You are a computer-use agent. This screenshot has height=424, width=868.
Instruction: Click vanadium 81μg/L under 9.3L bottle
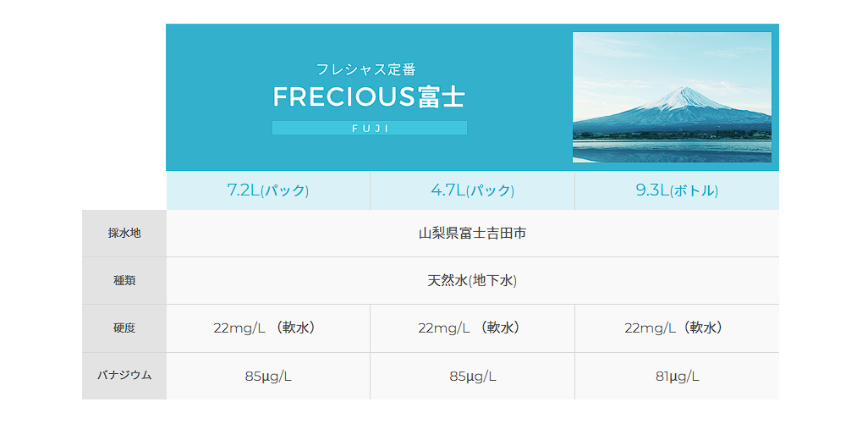pos(677,377)
